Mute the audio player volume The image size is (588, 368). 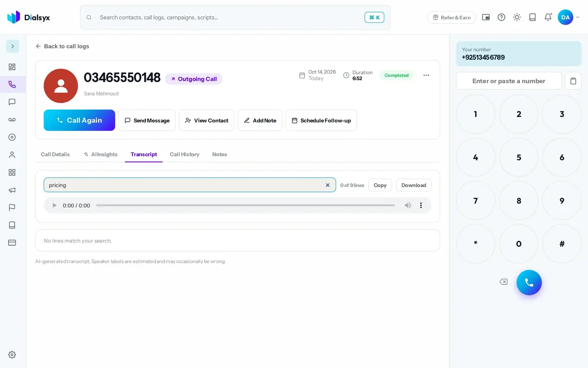pyautogui.click(x=408, y=205)
